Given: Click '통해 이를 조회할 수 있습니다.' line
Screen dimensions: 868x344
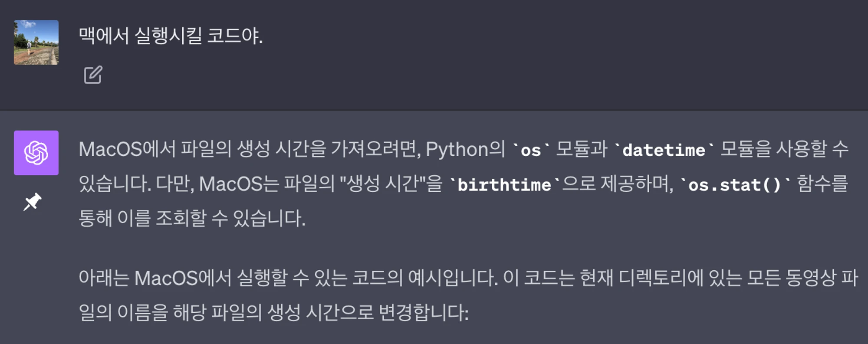Looking at the screenshot, I should tap(192, 218).
